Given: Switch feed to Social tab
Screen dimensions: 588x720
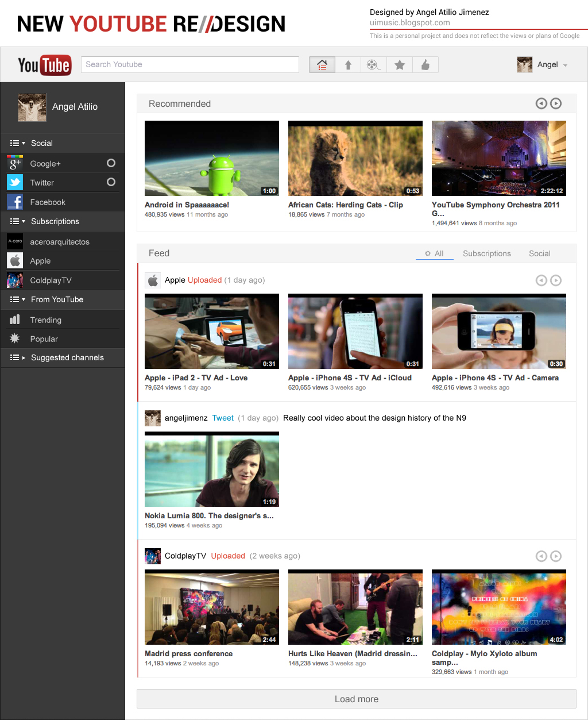Looking at the screenshot, I should click(x=540, y=253).
